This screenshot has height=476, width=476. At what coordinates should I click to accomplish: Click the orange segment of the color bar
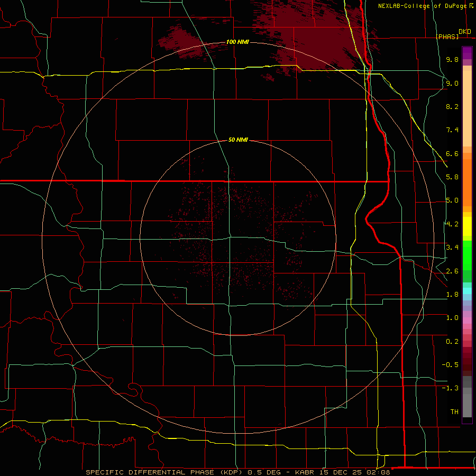467,182
